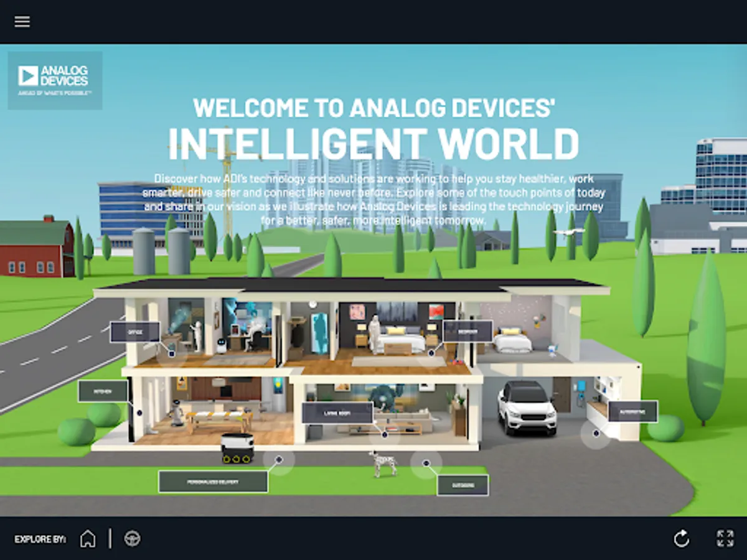Open the hamburger menu
747x560 pixels.
click(x=22, y=21)
